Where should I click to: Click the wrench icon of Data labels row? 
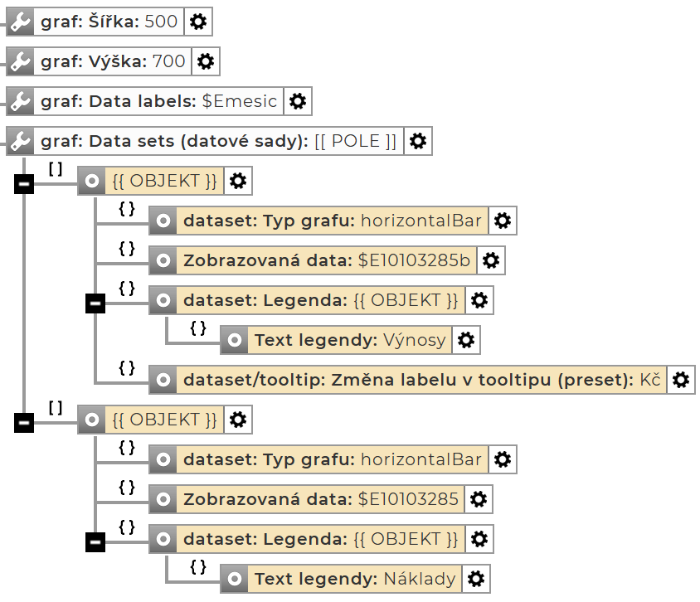tap(20, 101)
